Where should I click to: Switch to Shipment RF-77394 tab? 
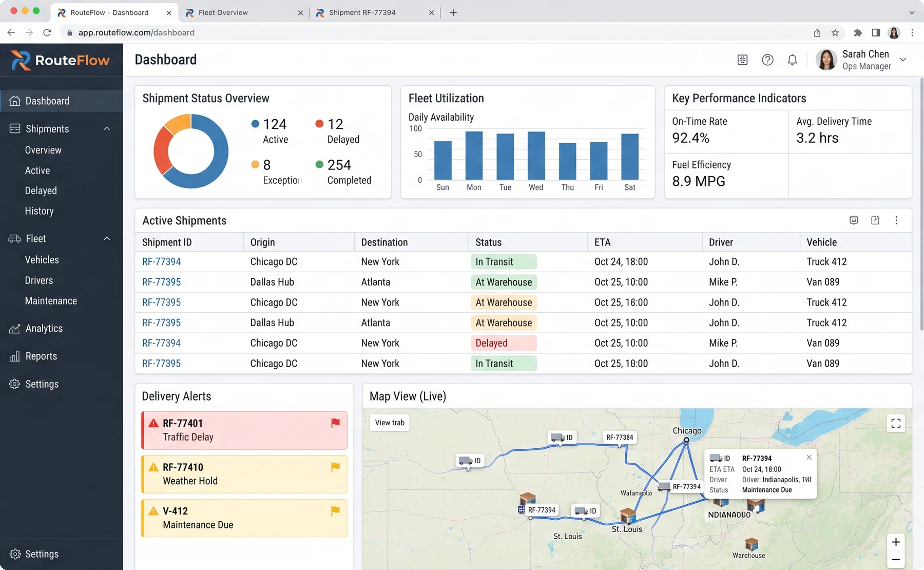[375, 13]
